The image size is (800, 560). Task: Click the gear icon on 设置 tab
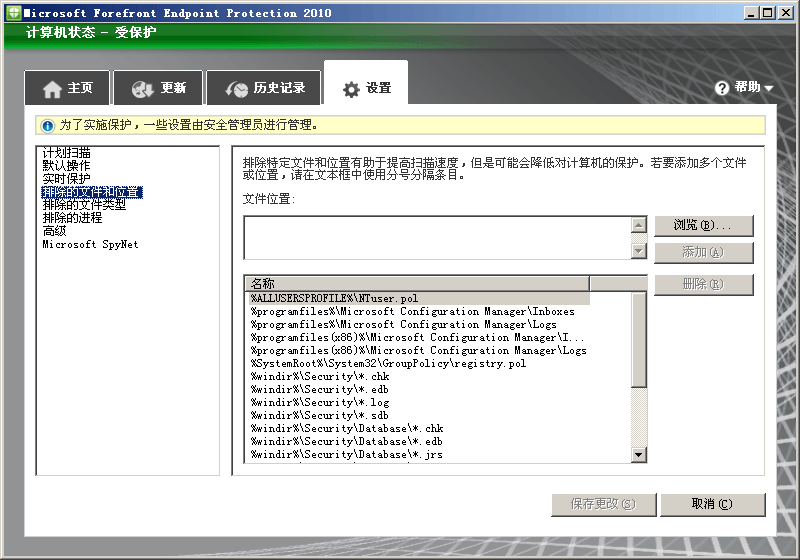[x=351, y=89]
